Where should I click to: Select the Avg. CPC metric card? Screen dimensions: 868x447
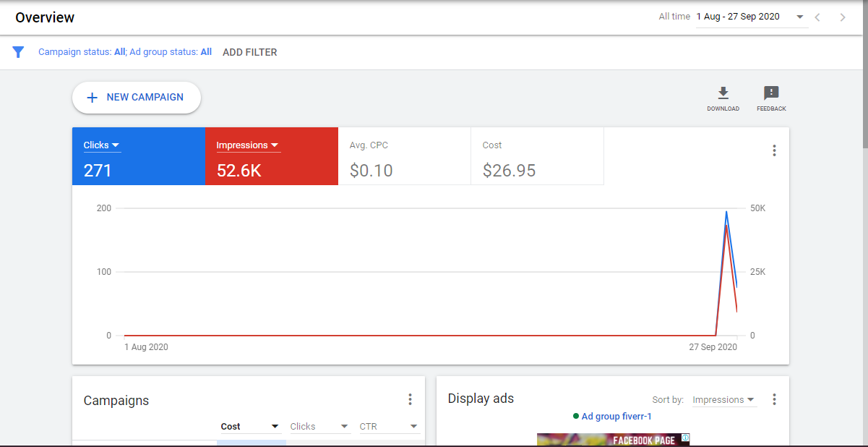click(403, 156)
